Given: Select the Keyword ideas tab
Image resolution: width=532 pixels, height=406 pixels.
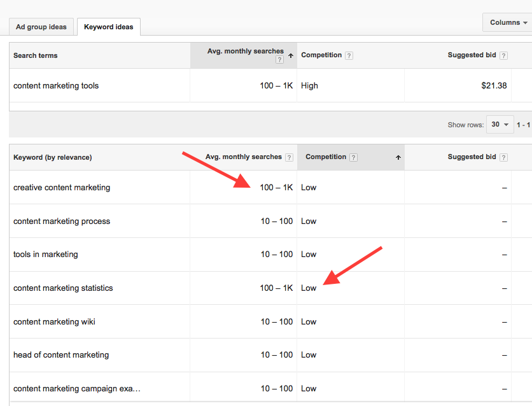Looking at the screenshot, I should point(108,27).
